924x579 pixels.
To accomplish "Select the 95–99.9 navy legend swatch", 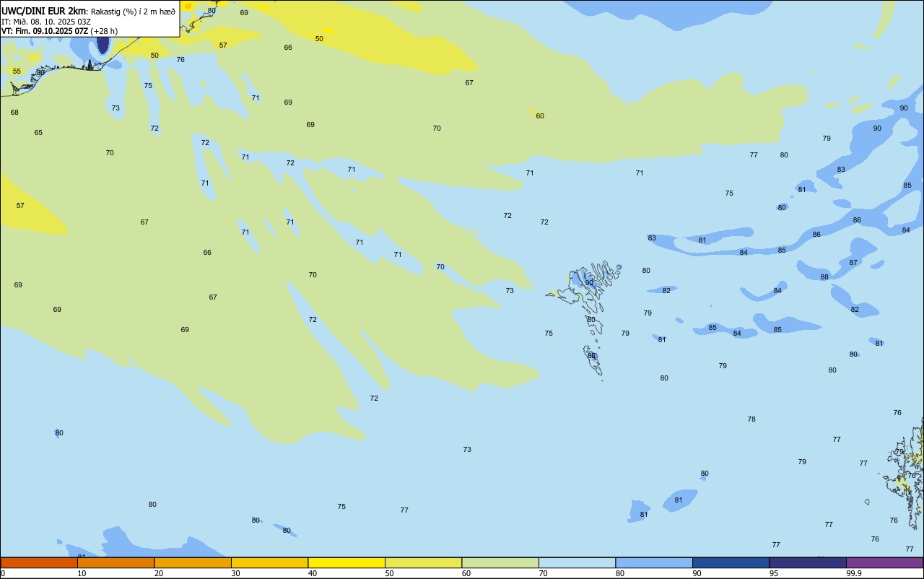I will (808, 562).
